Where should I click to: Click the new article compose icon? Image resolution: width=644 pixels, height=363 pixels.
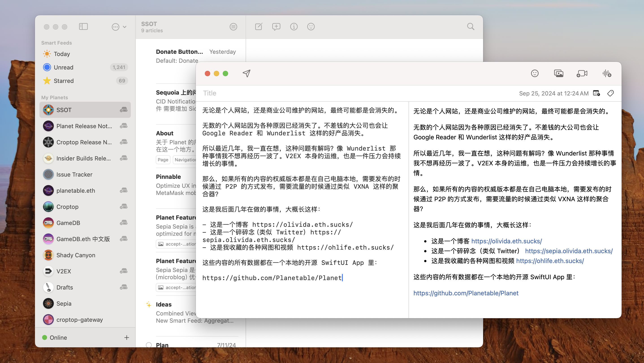[x=259, y=26]
